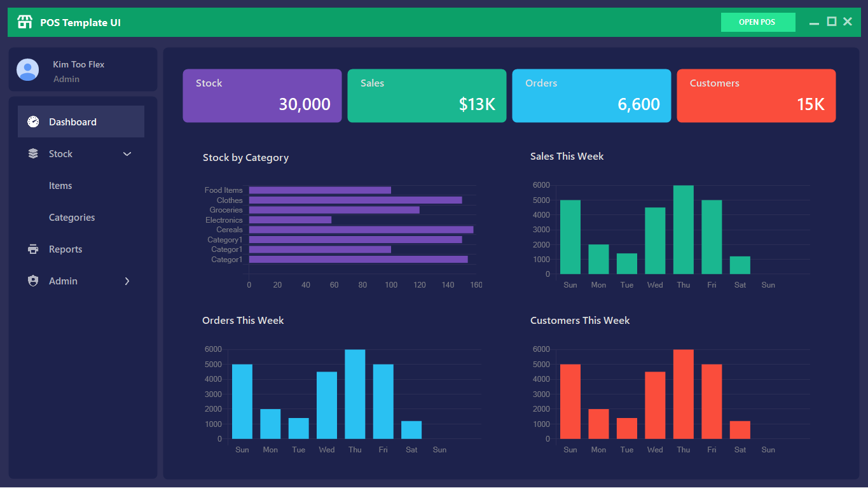This screenshot has height=488, width=868.
Task: Open the Reports section
Action: pos(65,249)
